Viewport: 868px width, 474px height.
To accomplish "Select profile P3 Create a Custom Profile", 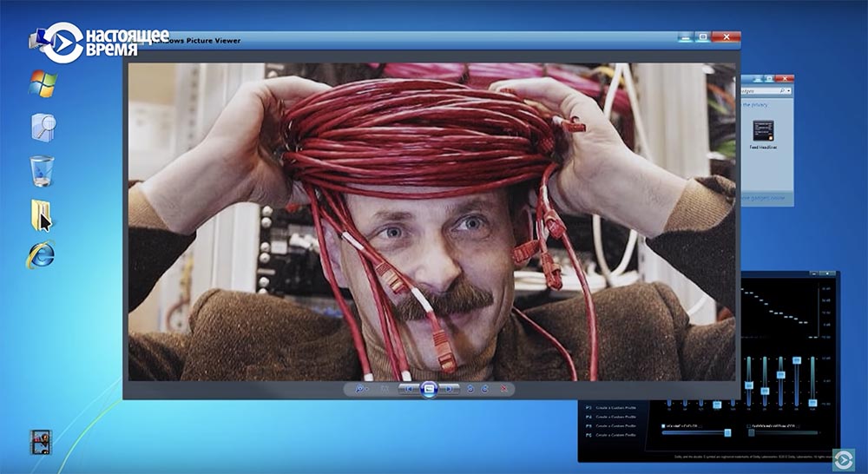I will coord(610,407).
